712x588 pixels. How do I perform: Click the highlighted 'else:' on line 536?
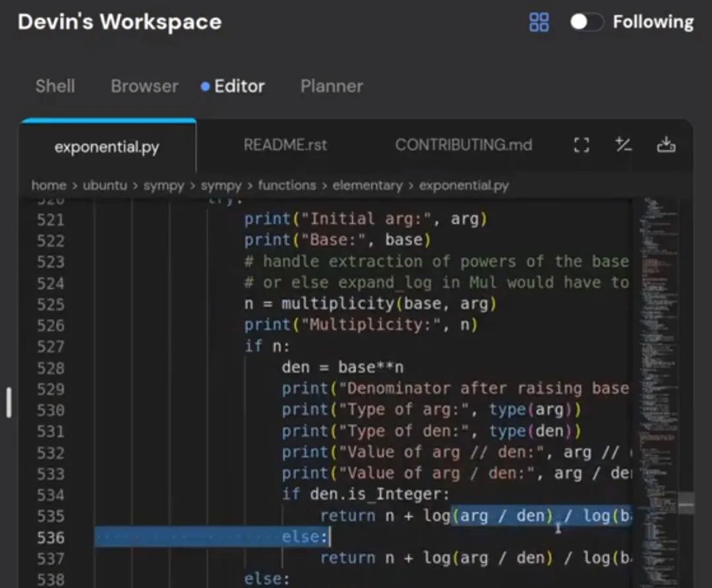pos(305,537)
